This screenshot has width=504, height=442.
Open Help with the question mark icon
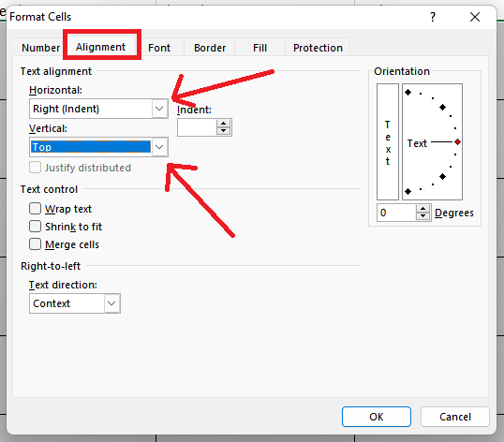pyautogui.click(x=433, y=17)
